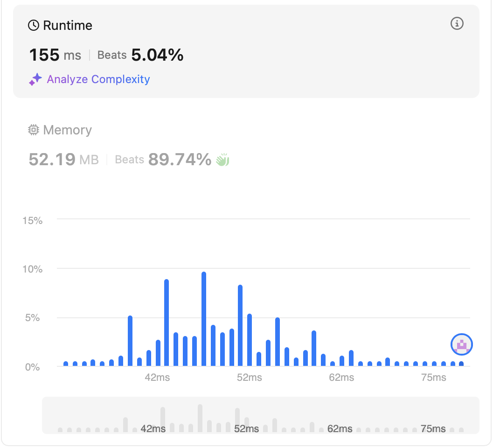This screenshot has width=500, height=448.
Task: Click the tallest blue bar in the histogram
Action: point(204,319)
